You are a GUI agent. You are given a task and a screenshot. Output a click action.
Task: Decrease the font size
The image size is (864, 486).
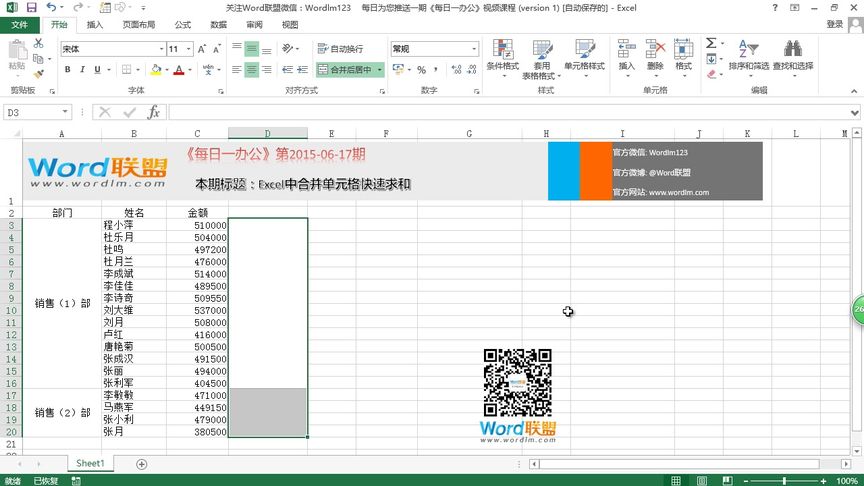(217, 49)
